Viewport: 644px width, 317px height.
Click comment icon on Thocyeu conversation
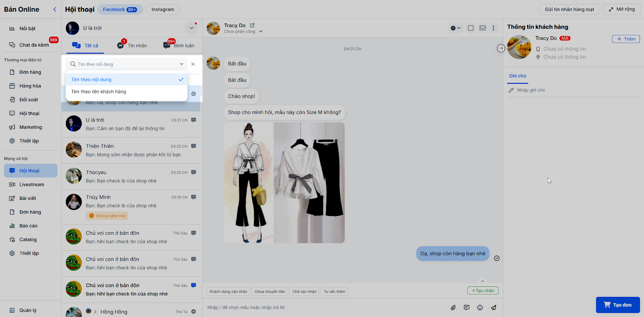194,172
